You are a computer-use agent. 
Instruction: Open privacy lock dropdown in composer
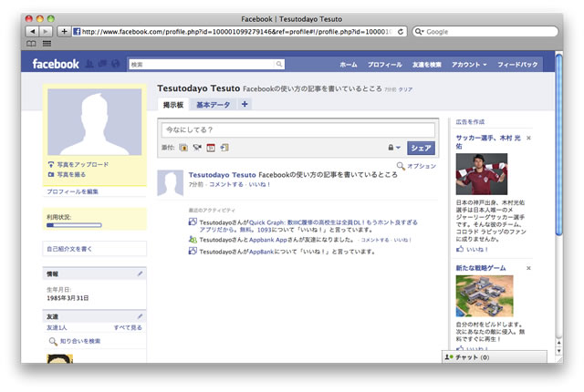click(x=394, y=148)
